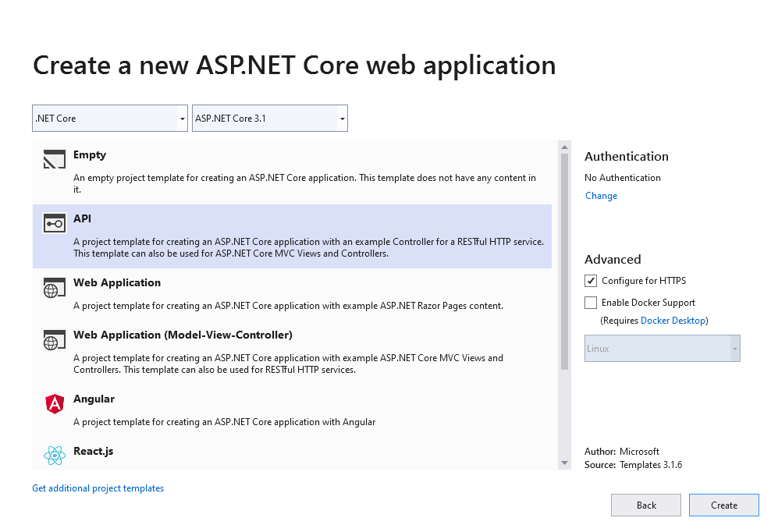Click the Angular template description text
The height and width of the screenshot is (532, 771).
pos(224,422)
